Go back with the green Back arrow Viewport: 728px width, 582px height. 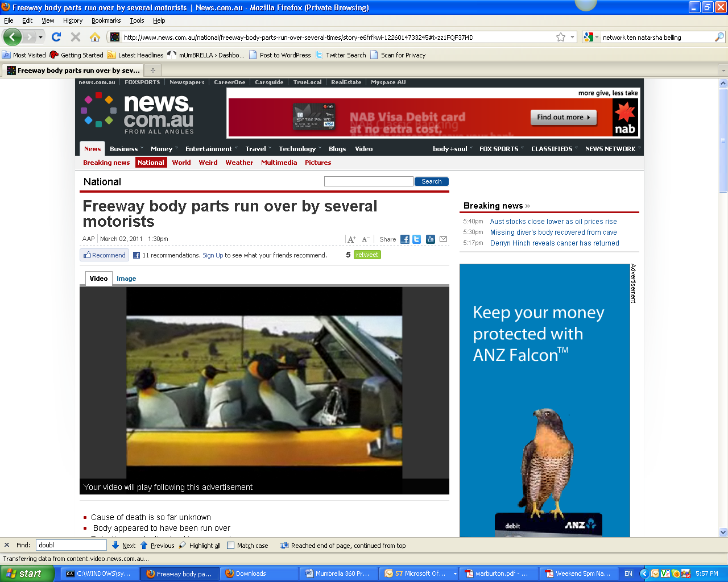[x=13, y=37]
